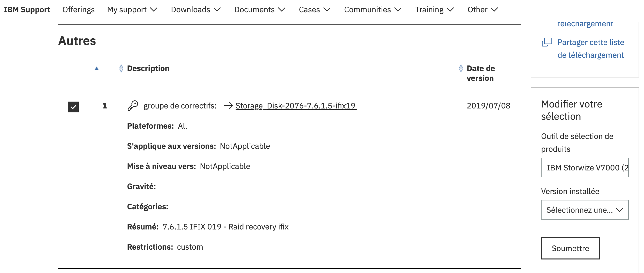
Task: Uncheck the checkbox for fix item 1
Action: 73,107
